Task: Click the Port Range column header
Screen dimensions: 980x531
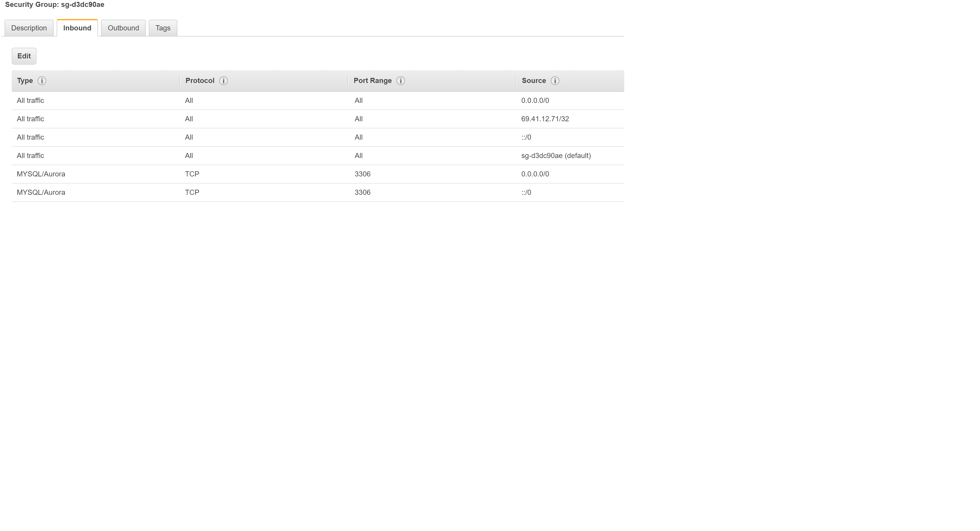Action: [x=373, y=80]
